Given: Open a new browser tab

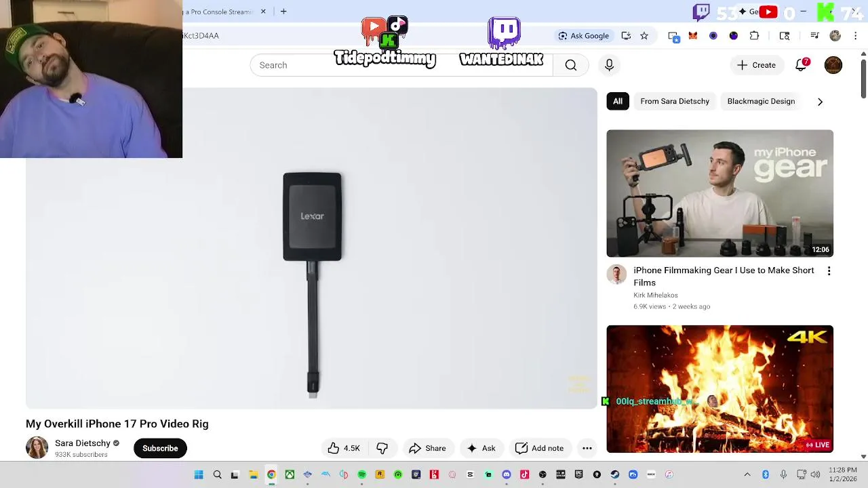Looking at the screenshot, I should pyautogui.click(x=283, y=12).
